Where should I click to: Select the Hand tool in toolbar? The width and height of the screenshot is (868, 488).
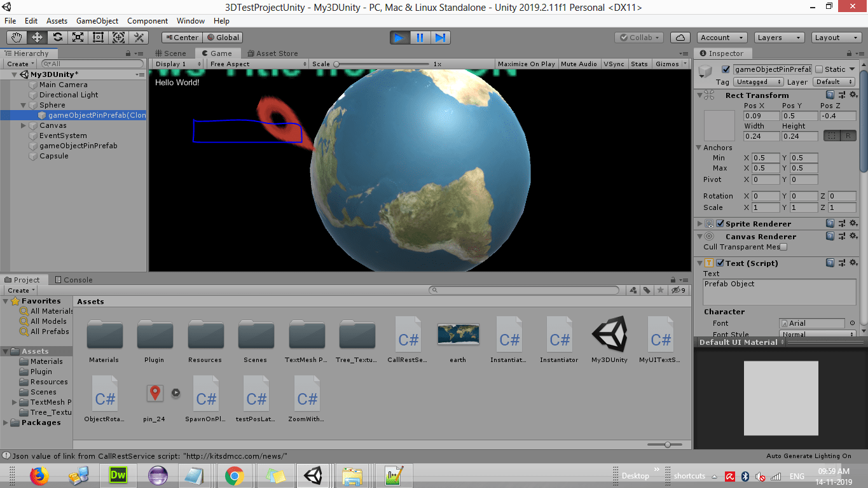pos(17,38)
